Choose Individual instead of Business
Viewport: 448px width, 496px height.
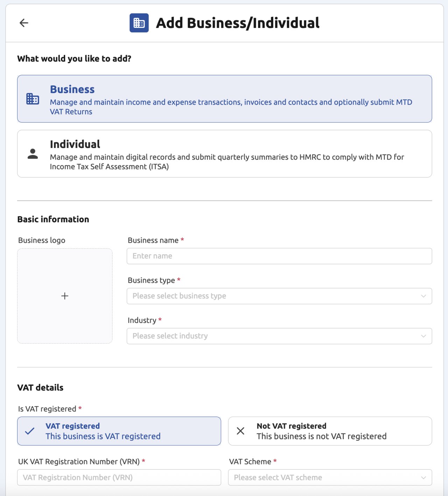click(224, 153)
